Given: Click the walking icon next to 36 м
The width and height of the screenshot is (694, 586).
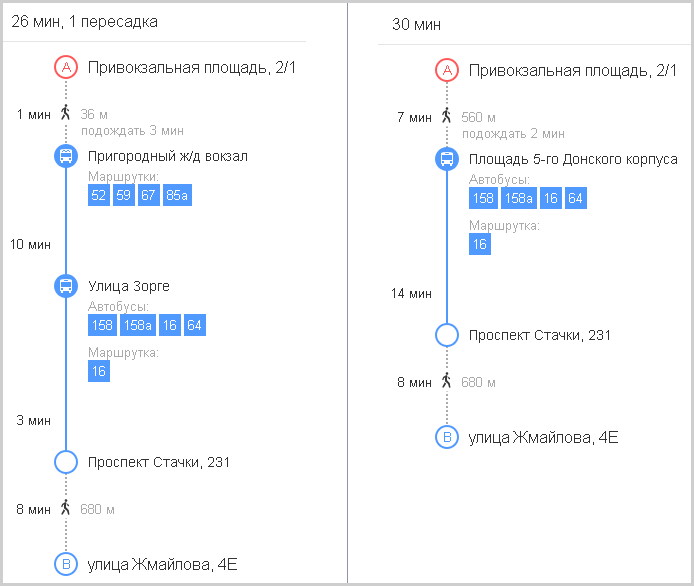Looking at the screenshot, I should (66, 112).
